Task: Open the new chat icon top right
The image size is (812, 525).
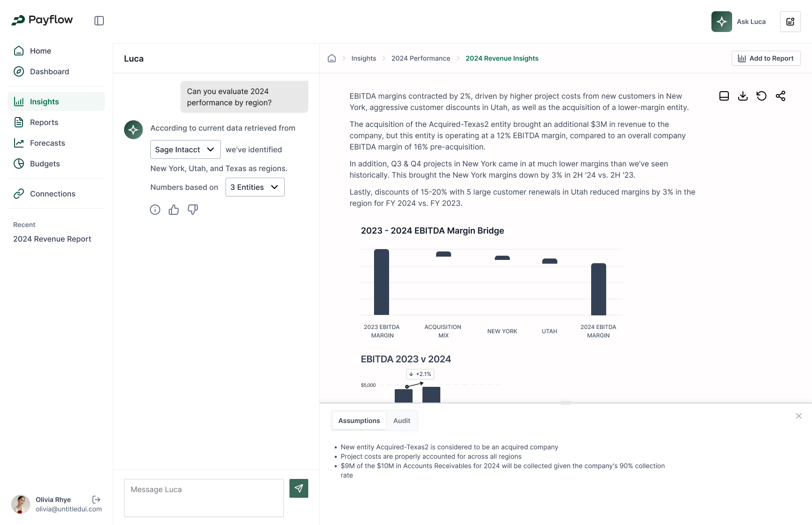Action: pyautogui.click(x=790, y=22)
